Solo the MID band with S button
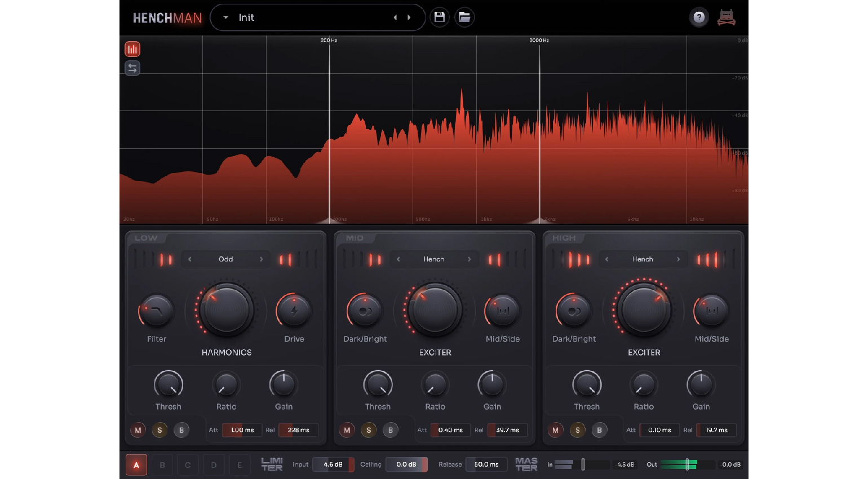Viewport: 868px width, 479px height. point(369,430)
